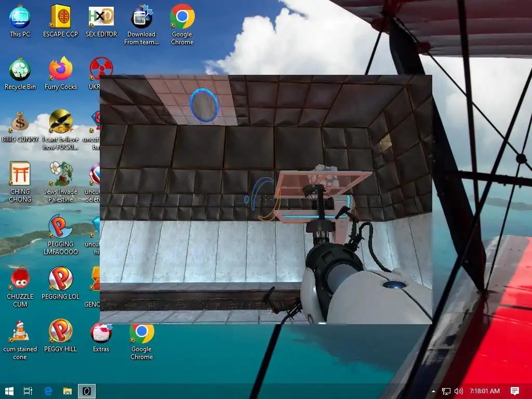Image resolution: width=532 pixels, height=399 pixels.
Task: Open the Recycle Bin
Action: point(20,74)
